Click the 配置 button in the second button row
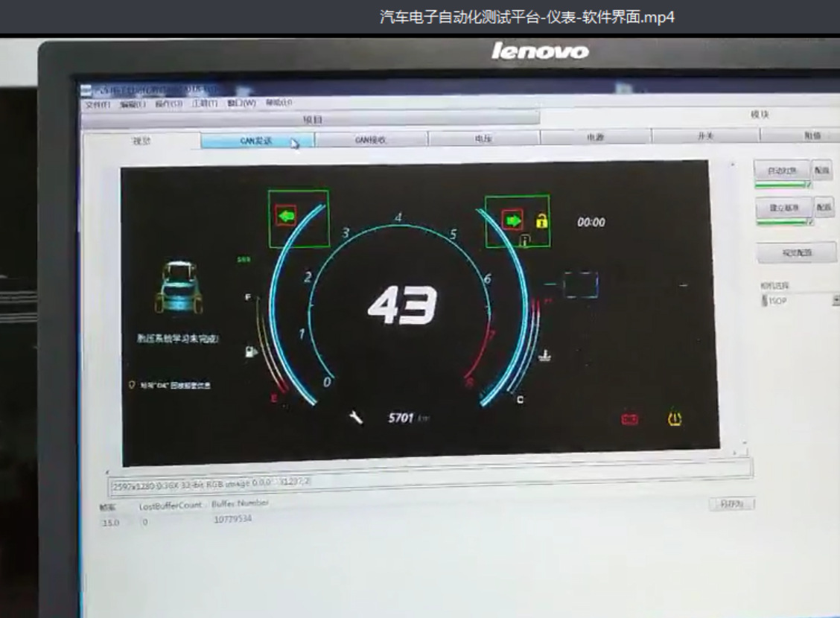This screenshot has height=618, width=840. point(824,207)
